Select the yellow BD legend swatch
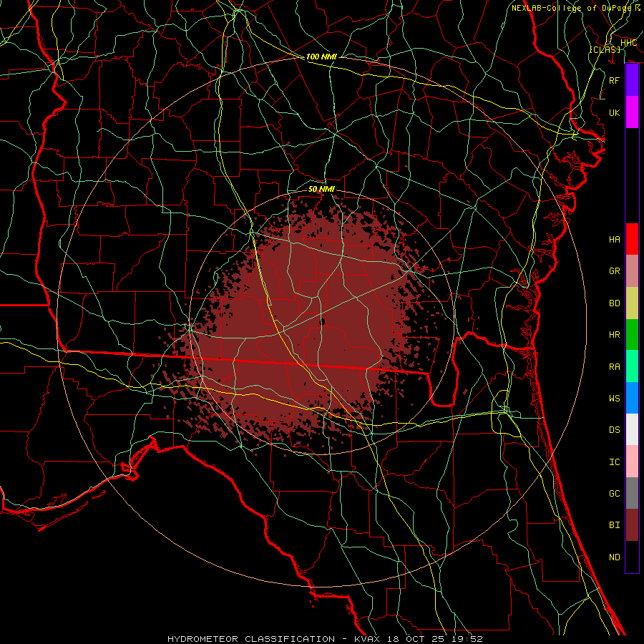This screenshot has height=644, width=644. point(632,303)
